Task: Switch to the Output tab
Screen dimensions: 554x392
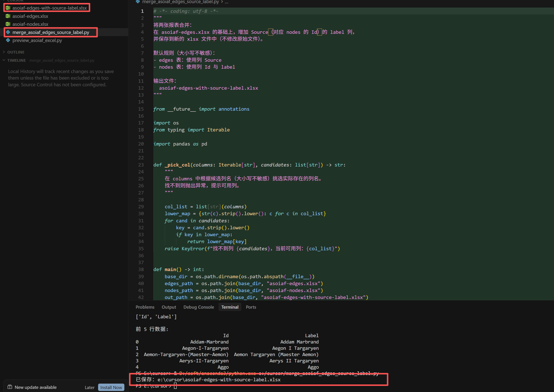Action: click(x=169, y=307)
